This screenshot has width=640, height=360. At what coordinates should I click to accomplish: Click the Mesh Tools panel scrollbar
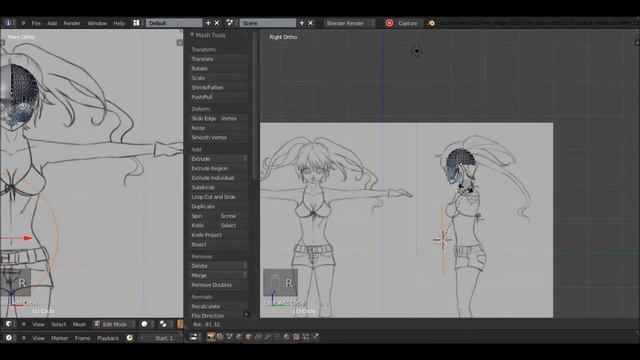(255, 106)
